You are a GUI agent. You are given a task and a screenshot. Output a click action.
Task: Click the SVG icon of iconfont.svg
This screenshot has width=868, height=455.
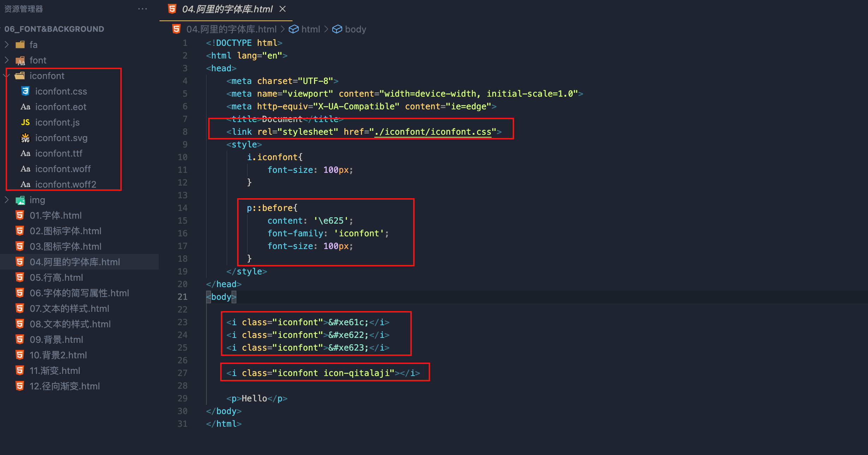tap(25, 138)
